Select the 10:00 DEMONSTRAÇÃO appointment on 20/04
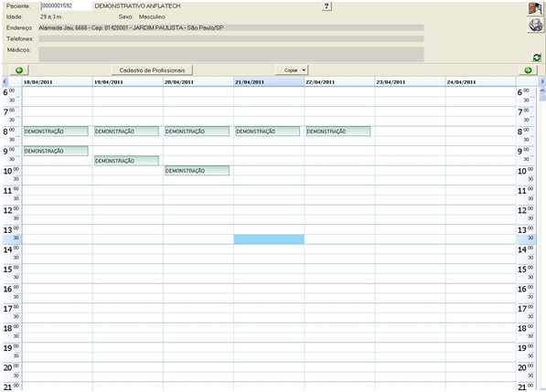Viewport: 546px width, 392px height. (197, 171)
